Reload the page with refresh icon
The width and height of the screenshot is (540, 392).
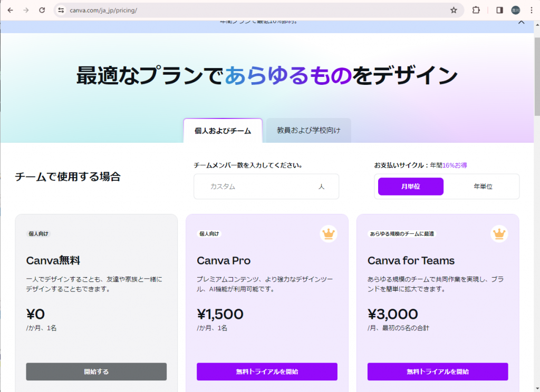click(x=42, y=10)
